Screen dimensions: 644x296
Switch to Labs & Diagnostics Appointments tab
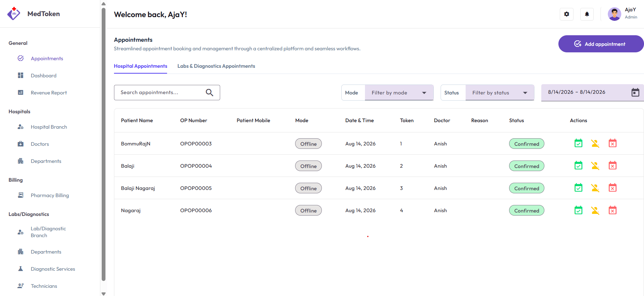(216, 66)
